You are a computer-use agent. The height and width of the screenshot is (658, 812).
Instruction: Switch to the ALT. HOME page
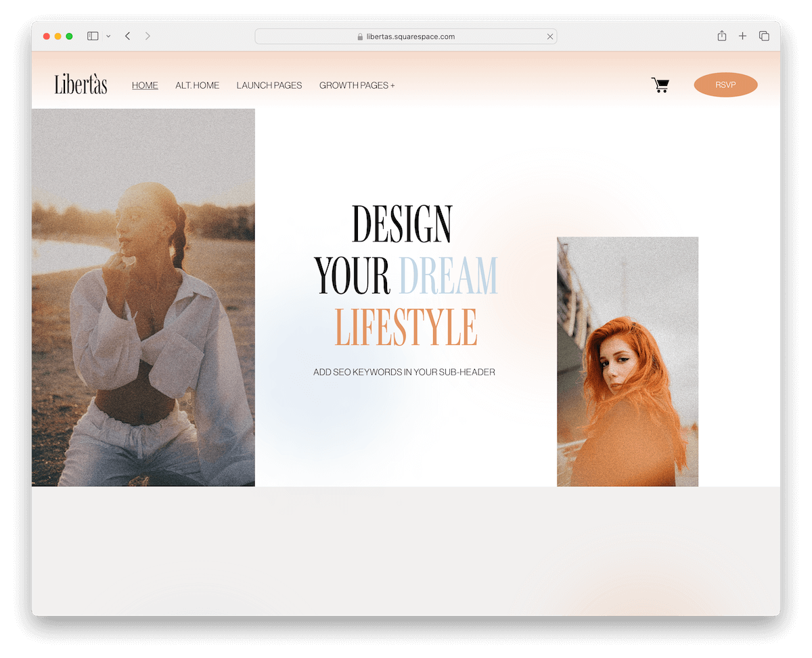point(197,85)
